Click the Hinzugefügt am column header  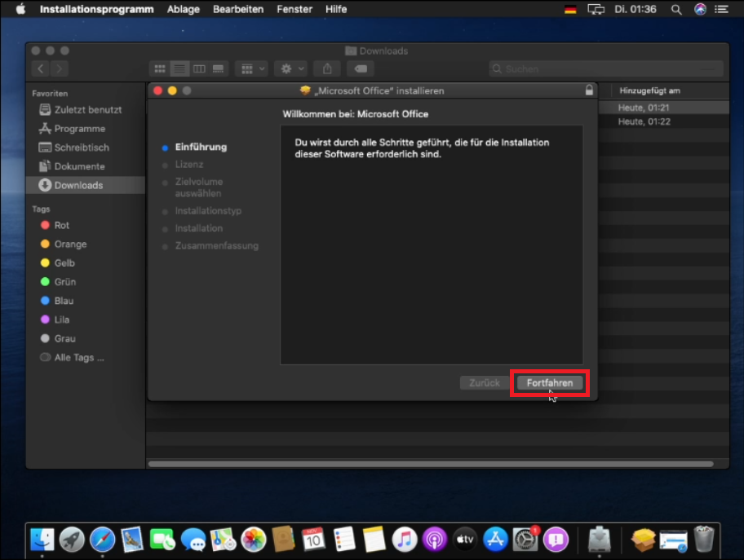pos(649,90)
